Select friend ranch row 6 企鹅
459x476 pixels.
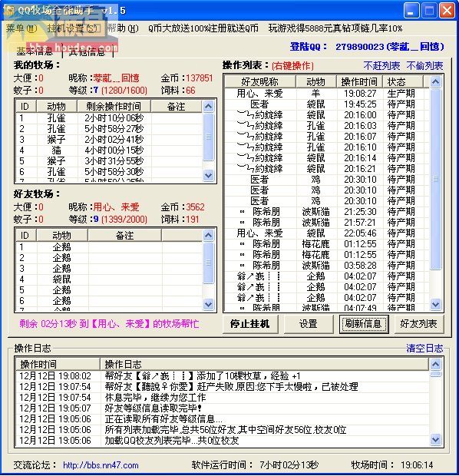[x=109, y=300]
